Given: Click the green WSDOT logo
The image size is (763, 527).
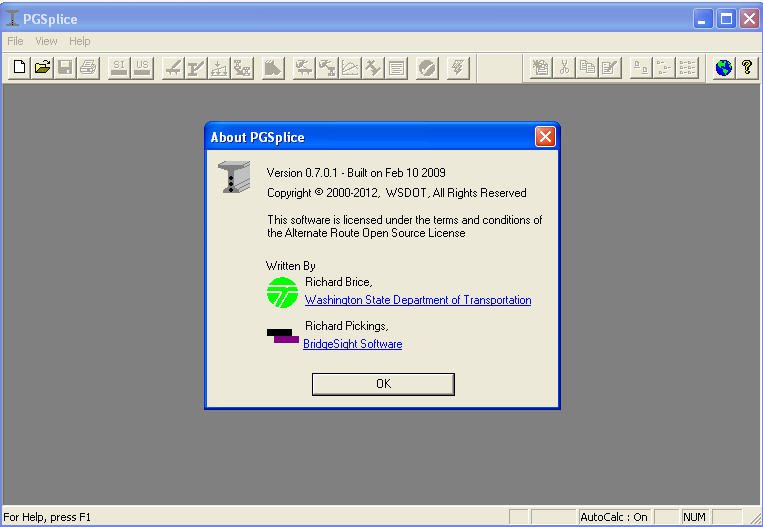Looking at the screenshot, I should pos(282,292).
